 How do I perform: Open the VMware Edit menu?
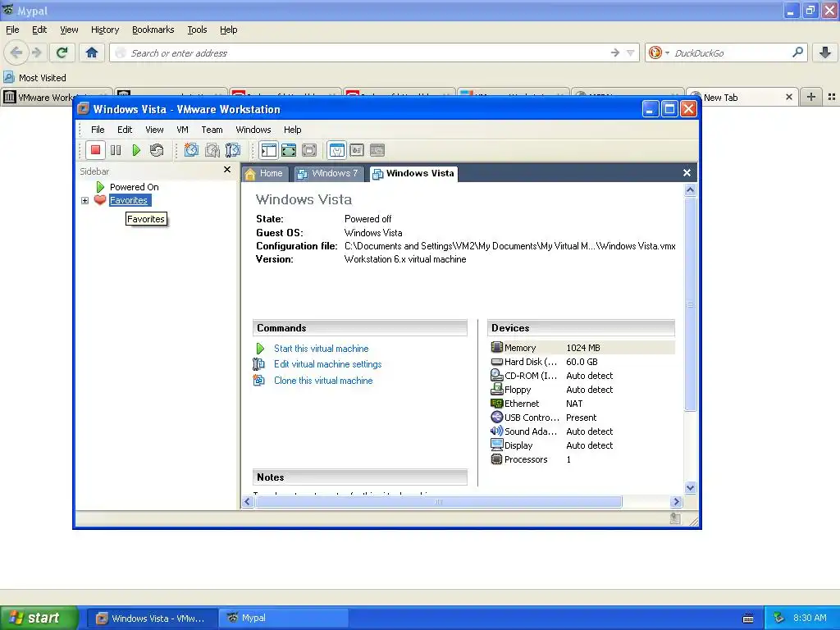coord(125,130)
